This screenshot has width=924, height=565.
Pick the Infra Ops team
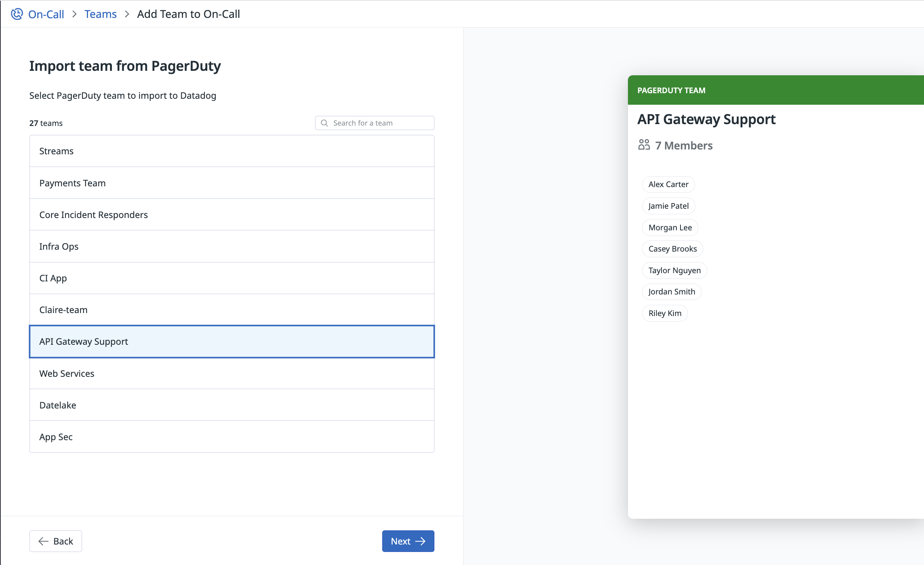232,246
